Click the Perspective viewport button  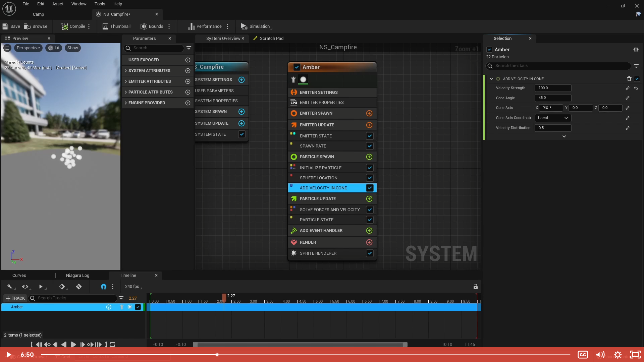pyautogui.click(x=28, y=48)
